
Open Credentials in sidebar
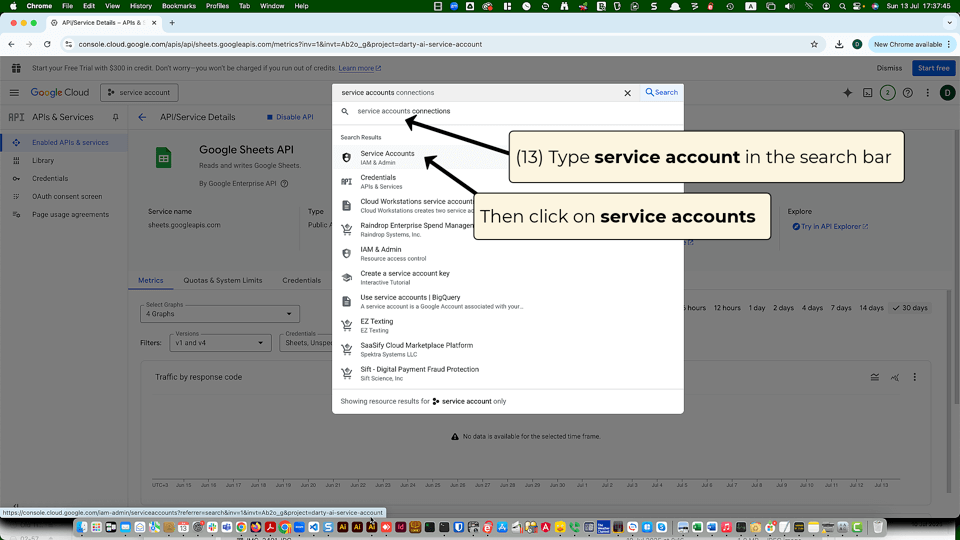(x=64, y=179)
